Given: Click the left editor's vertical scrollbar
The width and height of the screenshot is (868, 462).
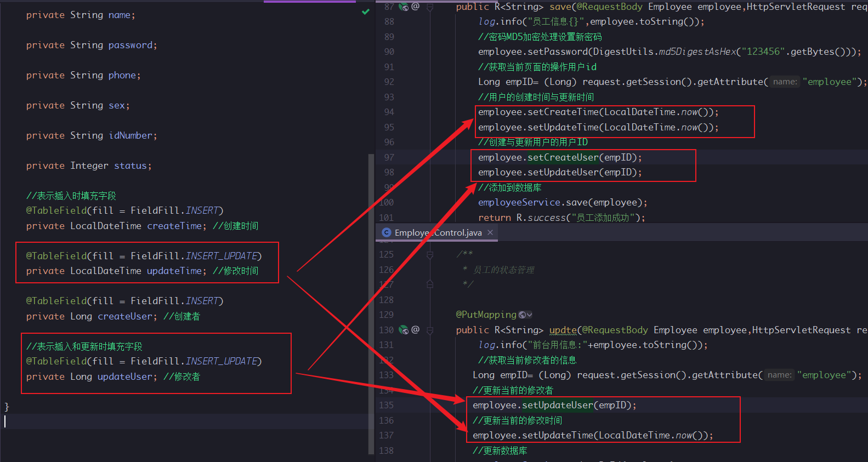Looking at the screenshot, I should pyautogui.click(x=371, y=304).
